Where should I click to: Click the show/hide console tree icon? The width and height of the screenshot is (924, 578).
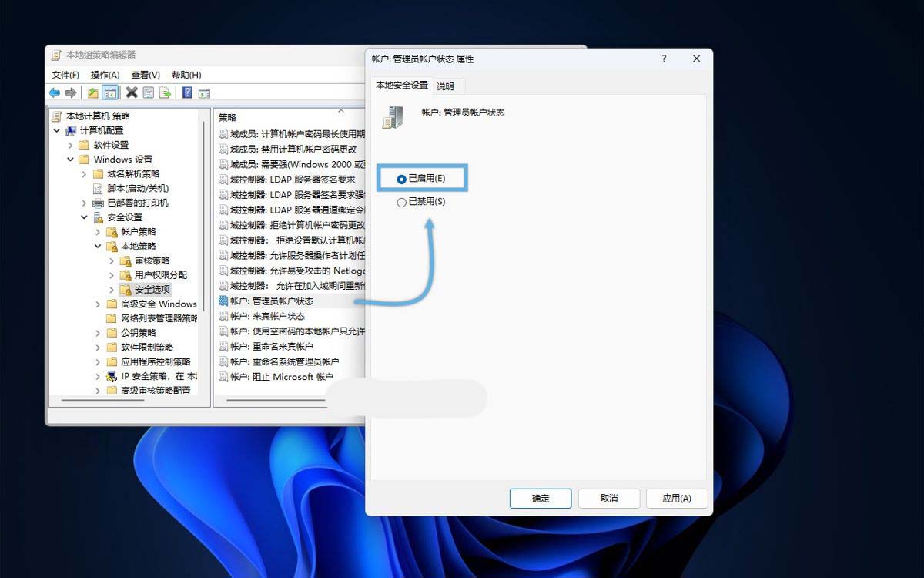110,92
